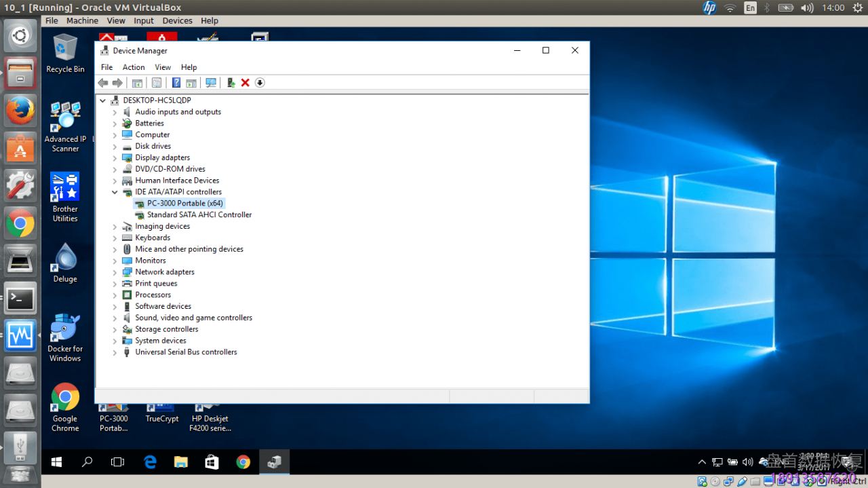Viewport: 868px width, 488px height.
Task: Click the Update driver software toolbar icon
Action: 231,83
